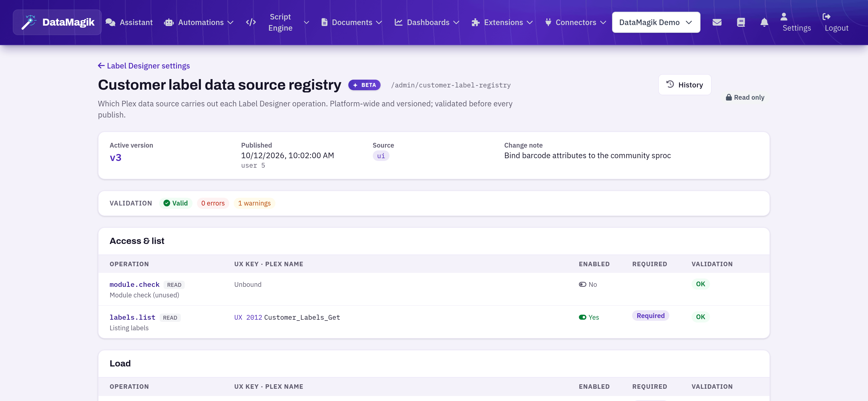Expand the Script Engine menu chevron

306,22
